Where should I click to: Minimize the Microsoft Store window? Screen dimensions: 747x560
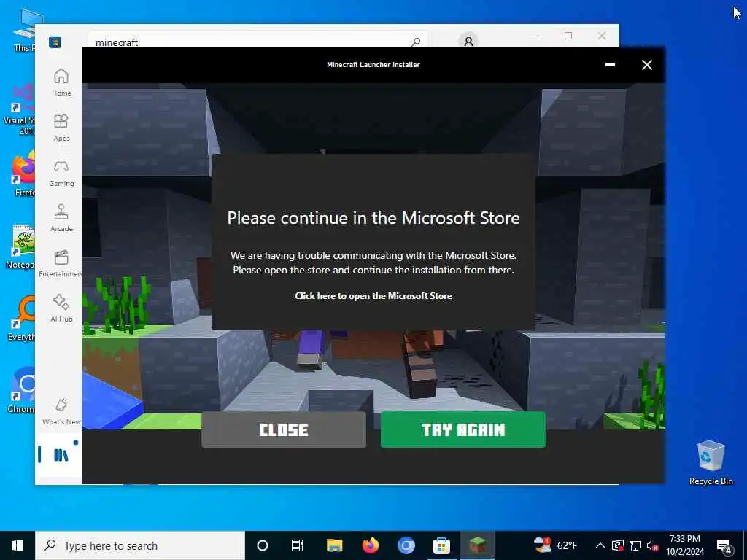click(x=535, y=36)
